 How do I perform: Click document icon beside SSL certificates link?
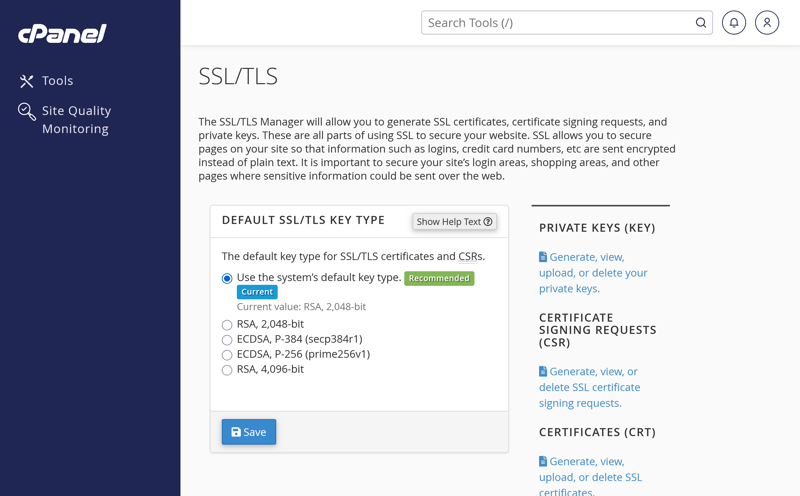(543, 461)
